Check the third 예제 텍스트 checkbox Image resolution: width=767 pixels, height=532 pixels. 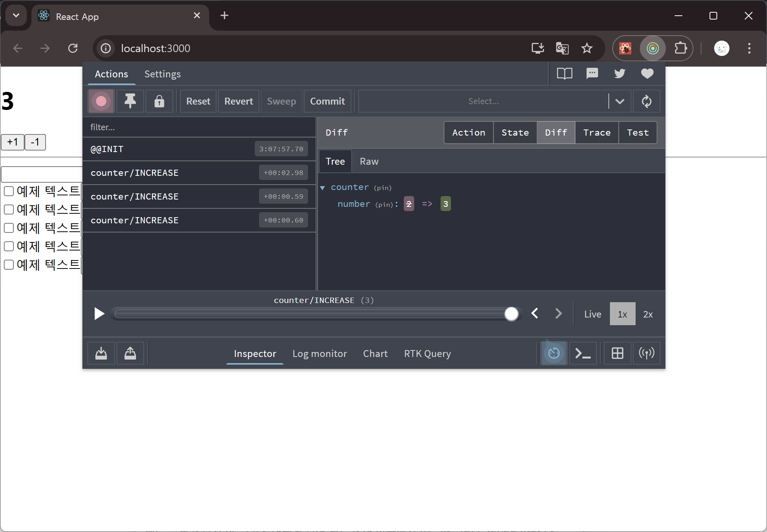pyautogui.click(x=9, y=228)
